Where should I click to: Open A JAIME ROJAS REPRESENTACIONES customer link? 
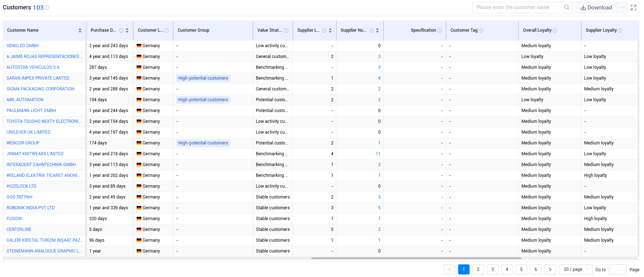[x=45, y=57]
